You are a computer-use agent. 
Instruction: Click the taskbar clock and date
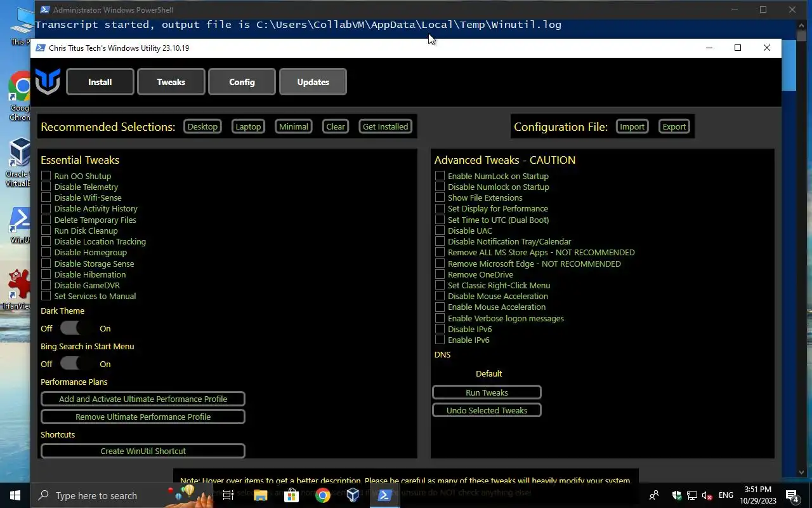click(757, 495)
